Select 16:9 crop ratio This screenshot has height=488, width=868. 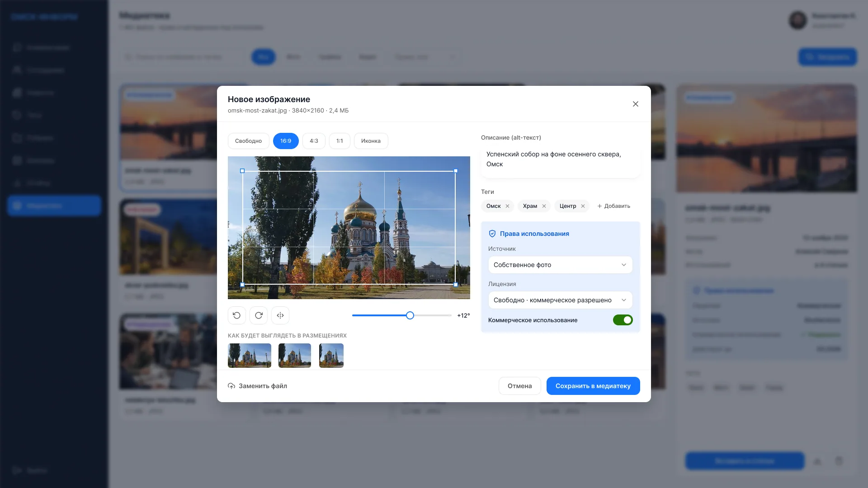tap(286, 141)
